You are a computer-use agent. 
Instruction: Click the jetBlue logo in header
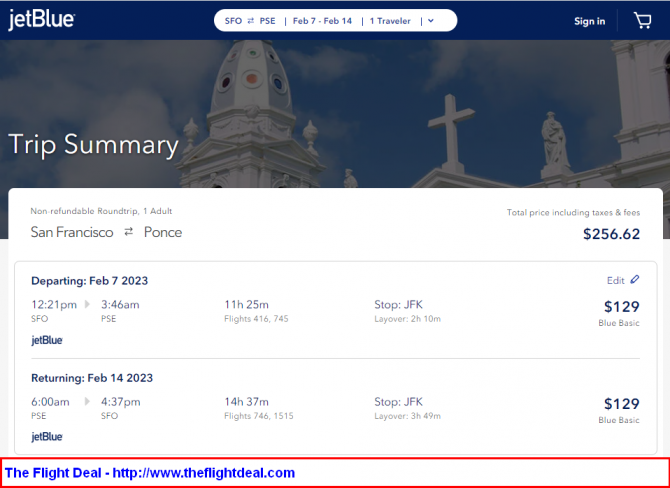pos(41,20)
